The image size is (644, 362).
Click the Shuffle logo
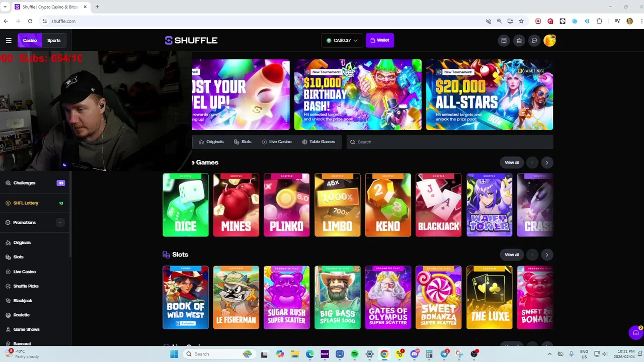tap(191, 40)
